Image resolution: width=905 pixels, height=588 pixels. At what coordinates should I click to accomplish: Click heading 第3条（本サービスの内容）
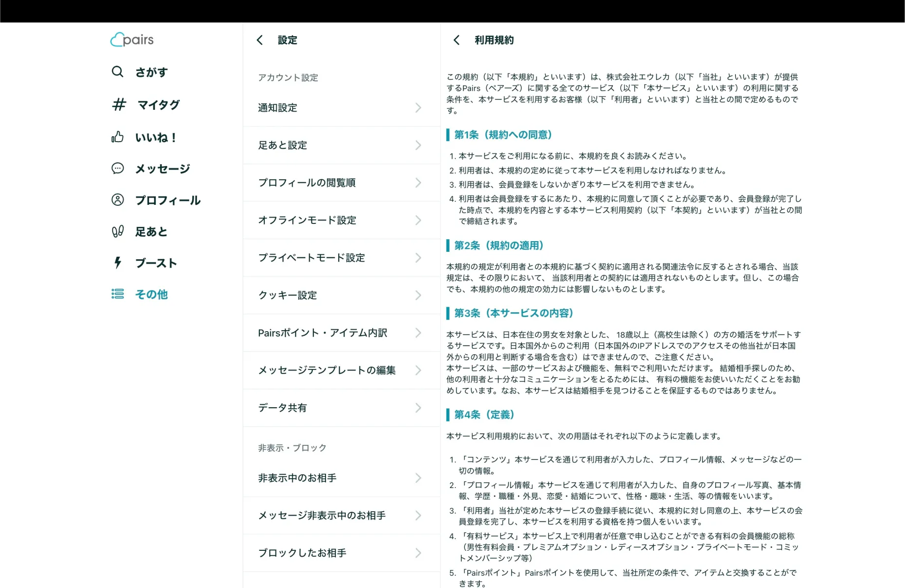click(514, 313)
